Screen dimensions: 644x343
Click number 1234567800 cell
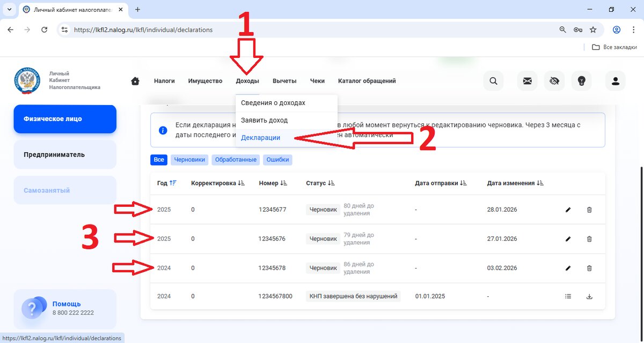pos(275,296)
